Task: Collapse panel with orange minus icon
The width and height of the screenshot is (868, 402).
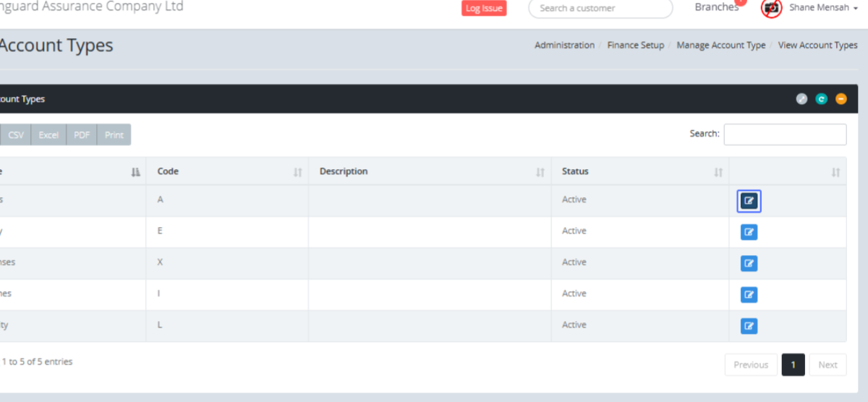Action: [841, 99]
